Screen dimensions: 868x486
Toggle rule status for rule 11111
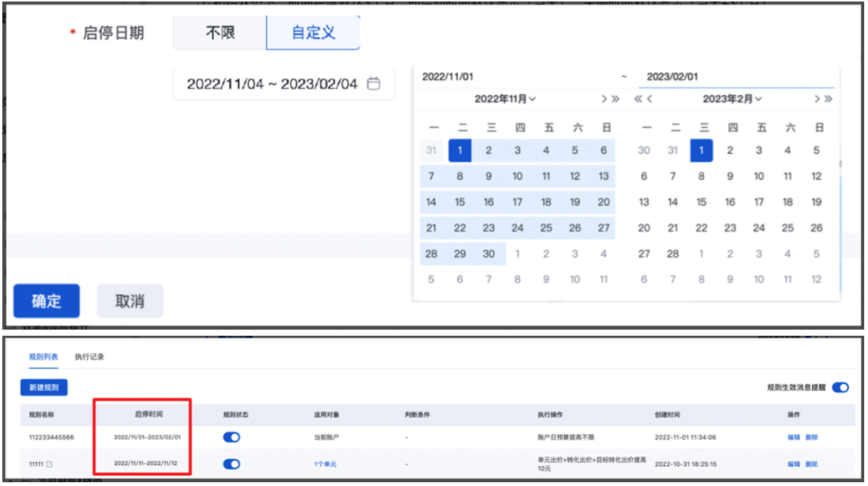coord(231,464)
